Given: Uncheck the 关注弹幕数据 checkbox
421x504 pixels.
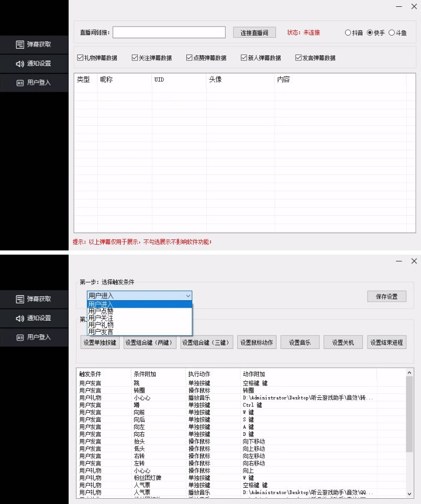Looking at the screenshot, I should tap(135, 58).
